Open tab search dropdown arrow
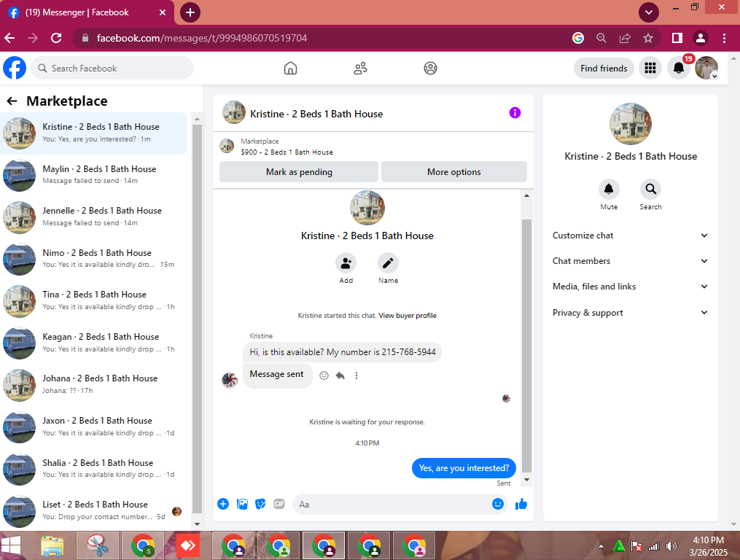The image size is (740, 560). pos(648,12)
